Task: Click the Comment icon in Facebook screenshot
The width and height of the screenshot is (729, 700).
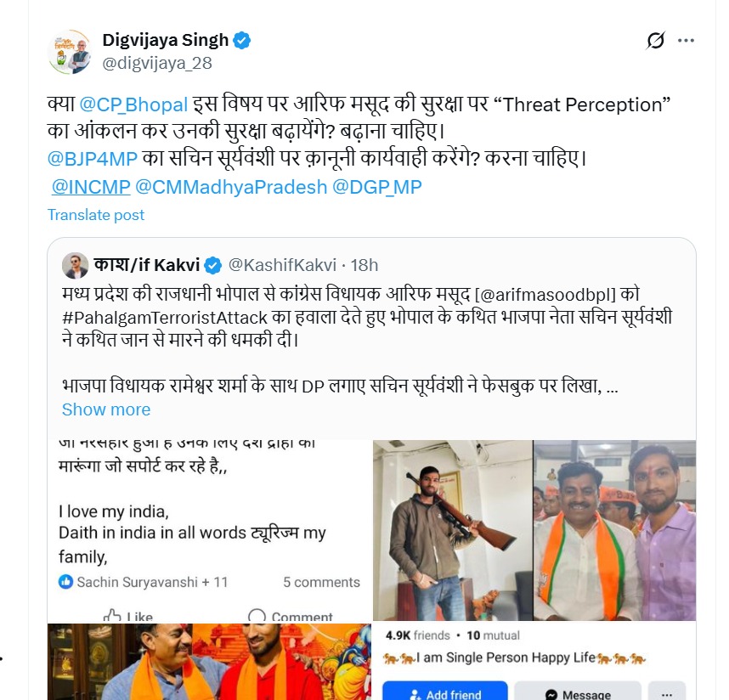Action: tap(257, 615)
